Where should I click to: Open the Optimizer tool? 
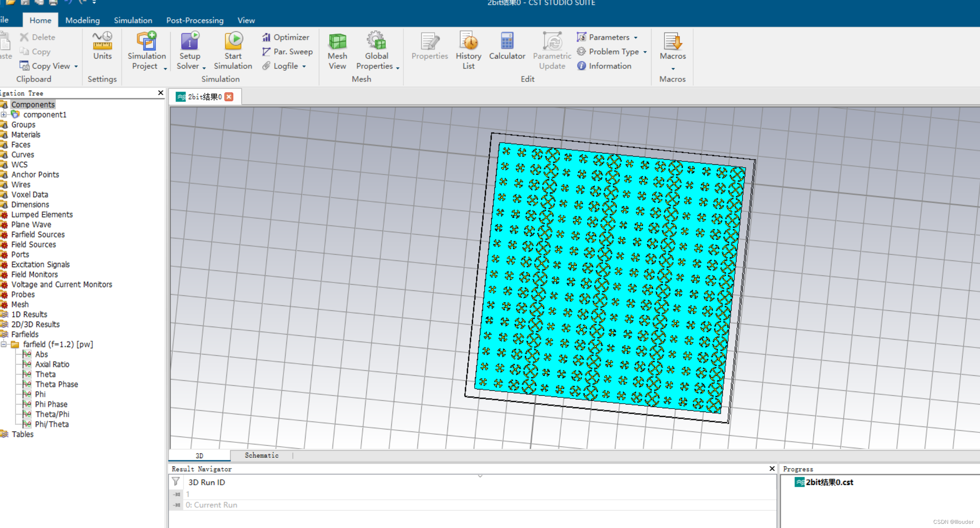(286, 37)
